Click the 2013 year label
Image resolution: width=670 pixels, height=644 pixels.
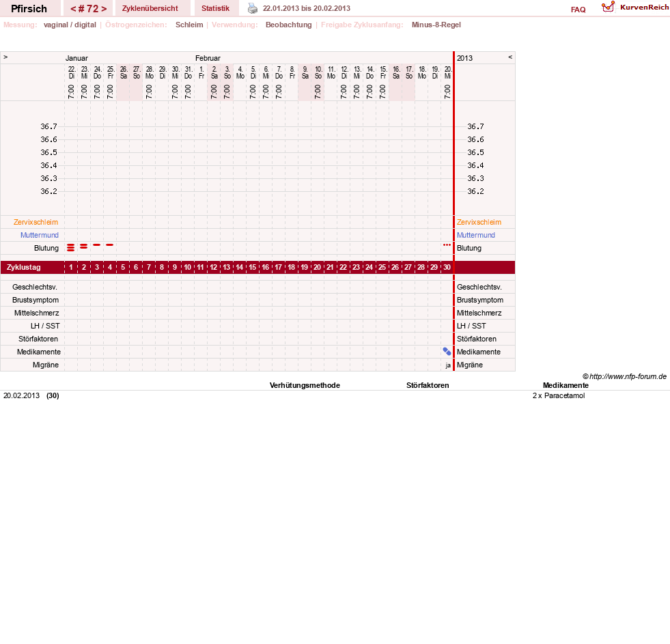pos(464,58)
